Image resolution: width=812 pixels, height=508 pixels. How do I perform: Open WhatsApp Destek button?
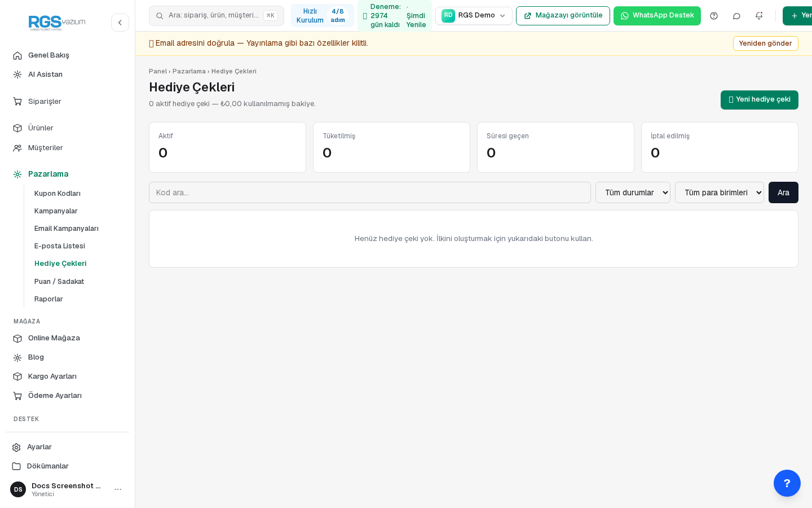(x=657, y=16)
